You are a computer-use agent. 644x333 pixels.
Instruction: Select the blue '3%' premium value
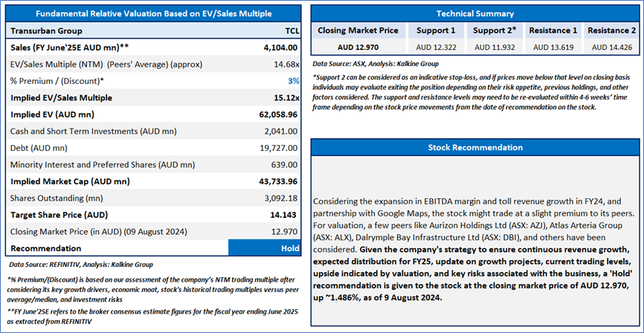(x=293, y=81)
